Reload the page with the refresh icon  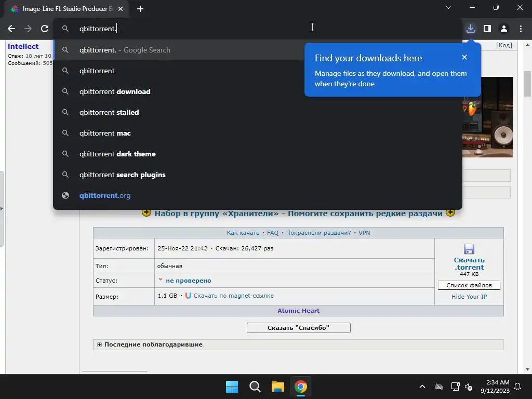pos(45,29)
